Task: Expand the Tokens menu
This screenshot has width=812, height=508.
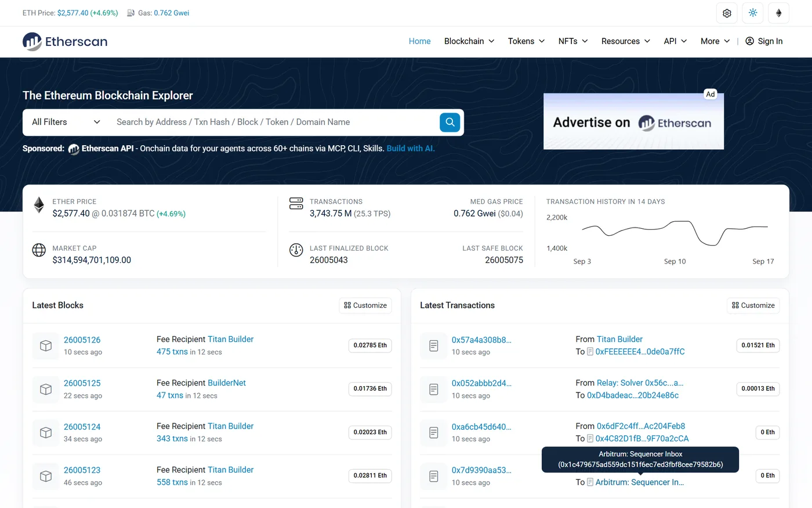Action: click(x=526, y=41)
